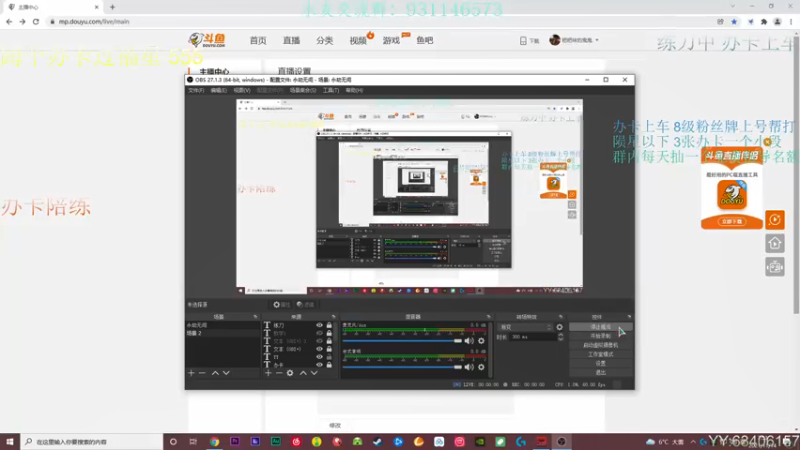The image size is (800, 450).
Task: Open OBS 场景集合(S) menu
Action: coord(303,90)
